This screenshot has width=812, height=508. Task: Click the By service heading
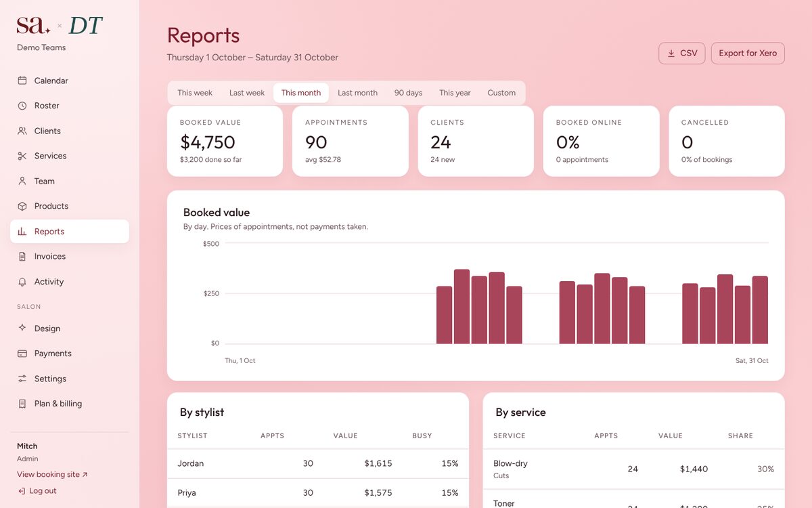(x=520, y=412)
